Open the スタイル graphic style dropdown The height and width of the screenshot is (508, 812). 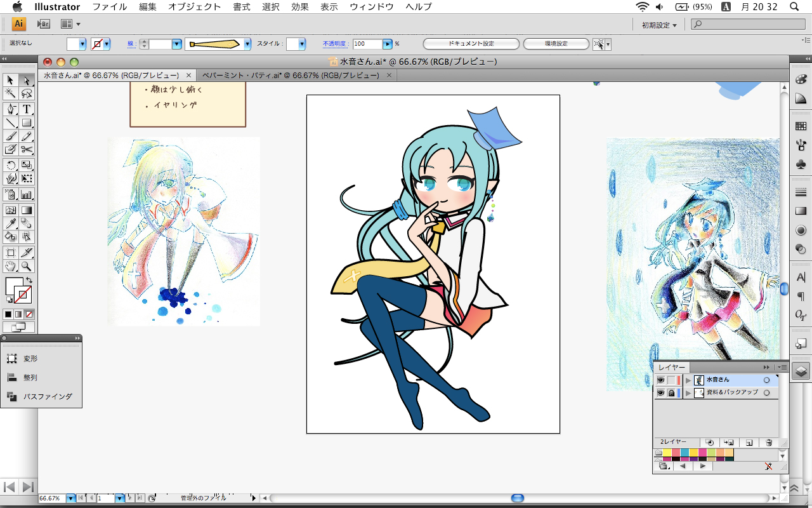(302, 44)
